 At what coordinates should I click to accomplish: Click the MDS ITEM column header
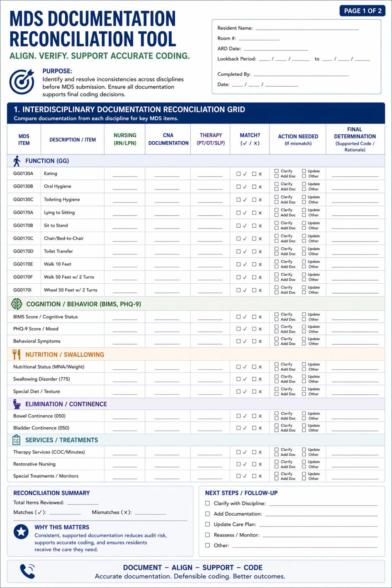(x=24, y=139)
